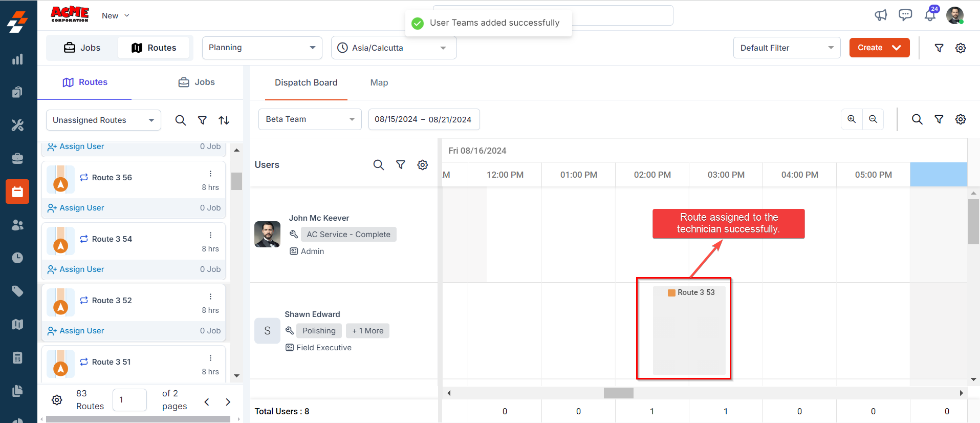Open the notifications bell icon
The image size is (980, 423).
[x=930, y=15]
